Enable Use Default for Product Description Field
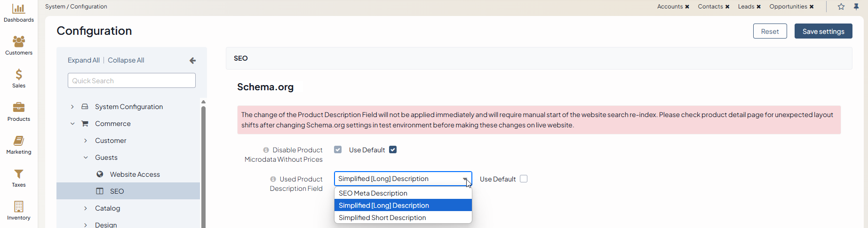Screen dimensions: 868x228 pos(524,179)
